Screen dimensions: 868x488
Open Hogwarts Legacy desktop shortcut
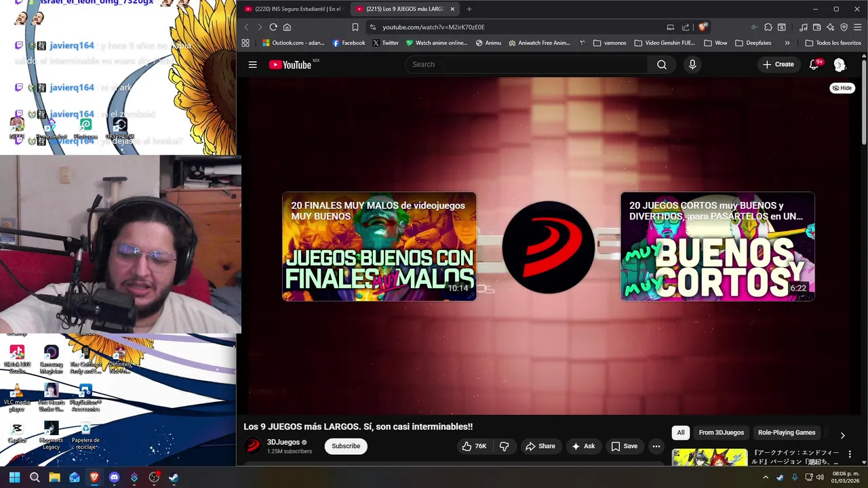click(51, 435)
